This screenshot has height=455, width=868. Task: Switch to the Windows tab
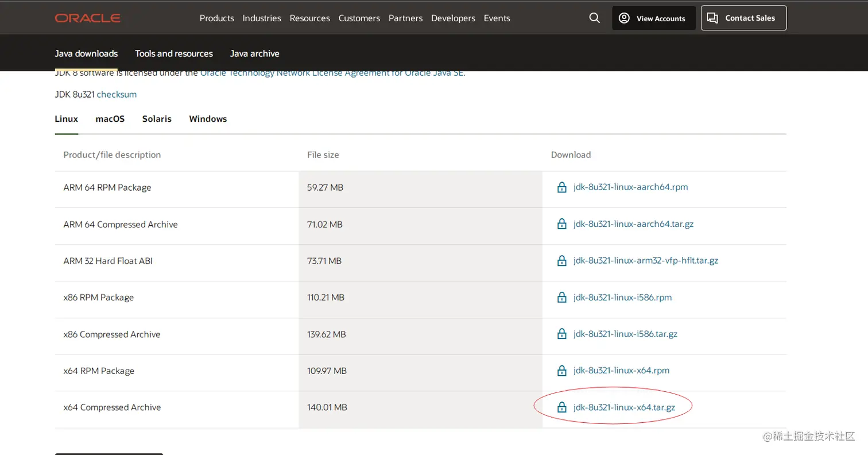point(208,119)
